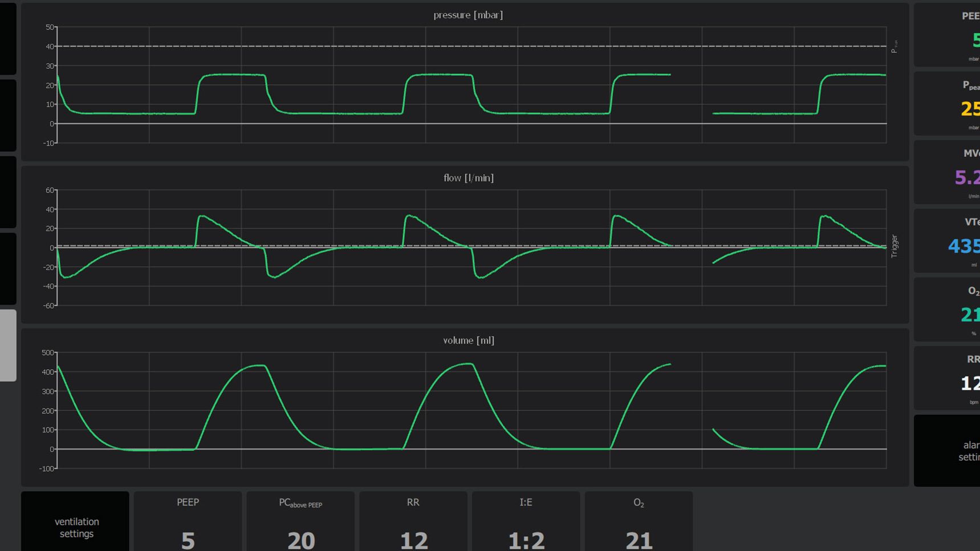Viewport: 980px width, 551px height.
Task: Open the ventilation settings panel
Action: click(75, 521)
